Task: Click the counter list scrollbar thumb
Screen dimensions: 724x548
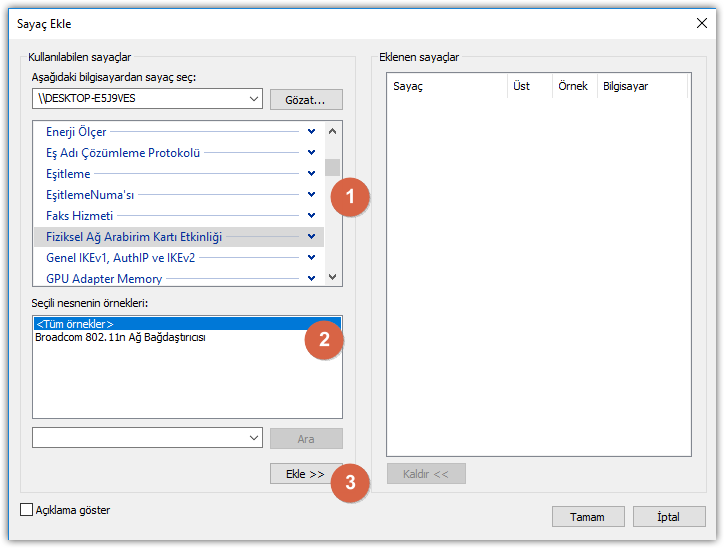Action: pyautogui.click(x=332, y=167)
